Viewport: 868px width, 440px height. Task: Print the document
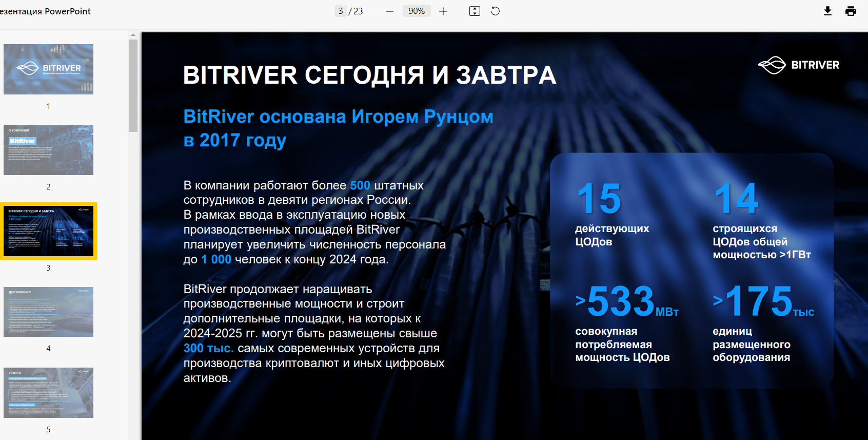tap(851, 11)
